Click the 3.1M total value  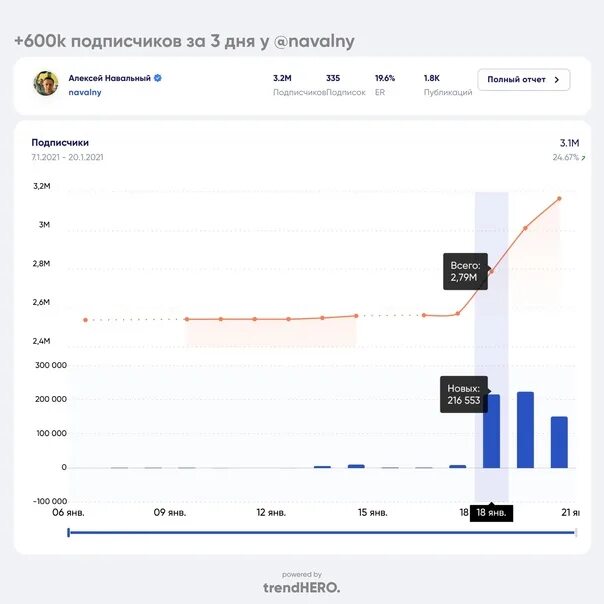pyautogui.click(x=569, y=143)
